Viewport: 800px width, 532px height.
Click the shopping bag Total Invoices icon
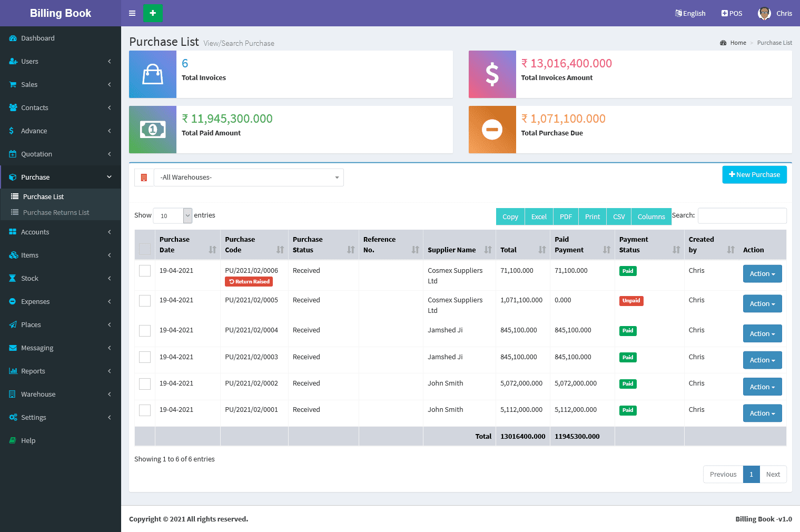click(153, 74)
